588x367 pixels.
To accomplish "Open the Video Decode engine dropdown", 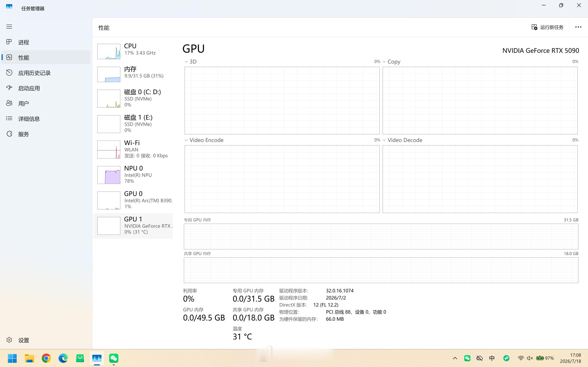I will coord(384,140).
